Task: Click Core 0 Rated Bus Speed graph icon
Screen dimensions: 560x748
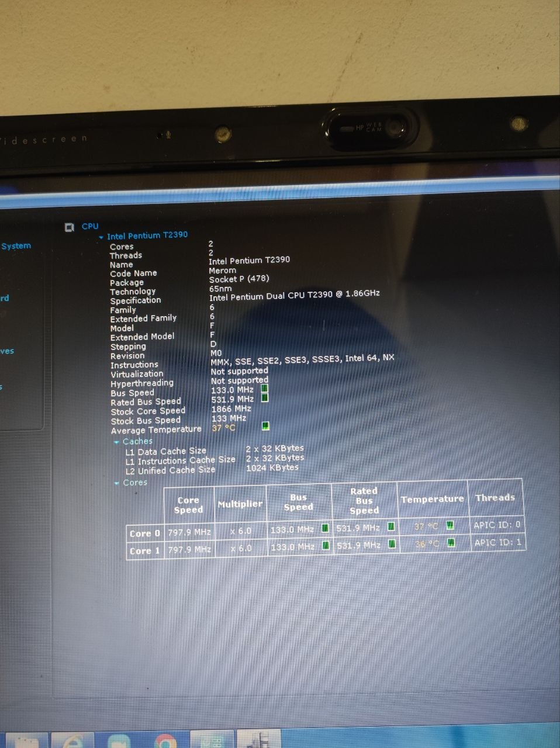Action: pyautogui.click(x=391, y=527)
